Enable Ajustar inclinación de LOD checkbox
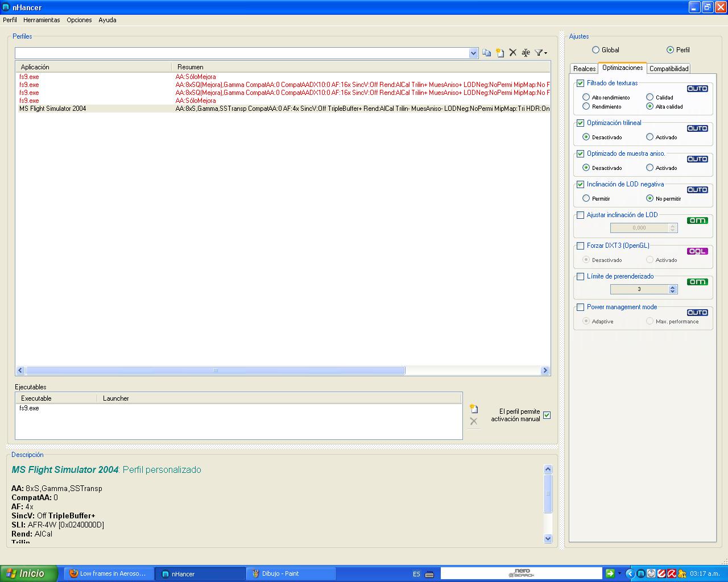The width and height of the screenshot is (728, 582). 581,215
